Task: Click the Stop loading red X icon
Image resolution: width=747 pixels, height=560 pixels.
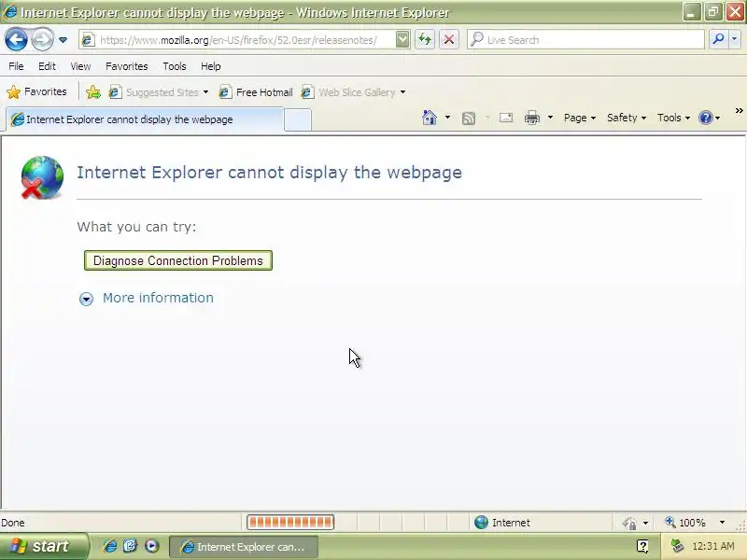Action: [x=449, y=39]
